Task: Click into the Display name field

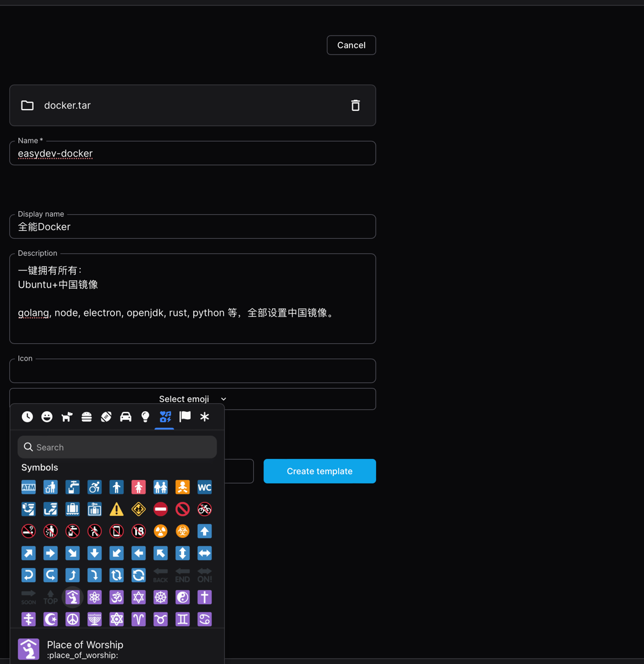Action: pyautogui.click(x=193, y=227)
